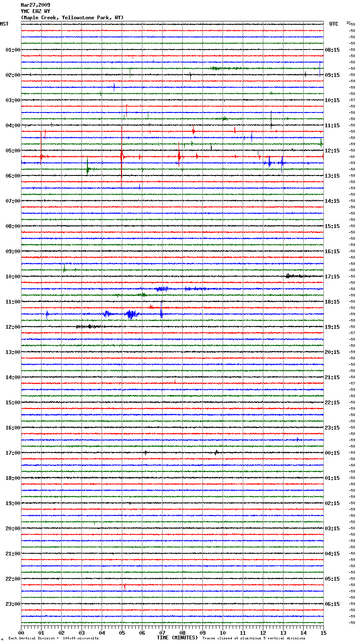Click the 10:15 UTC time label

[x=332, y=100]
